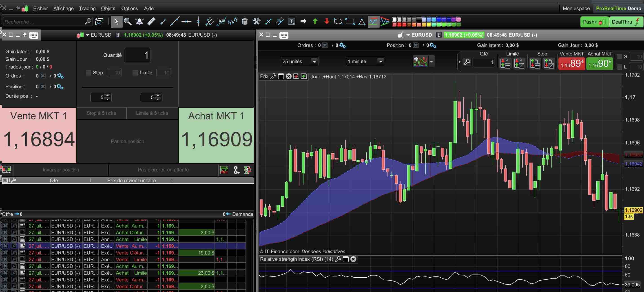Select the triangle drawing tool
This screenshot has height=292, width=644.
[361, 22]
